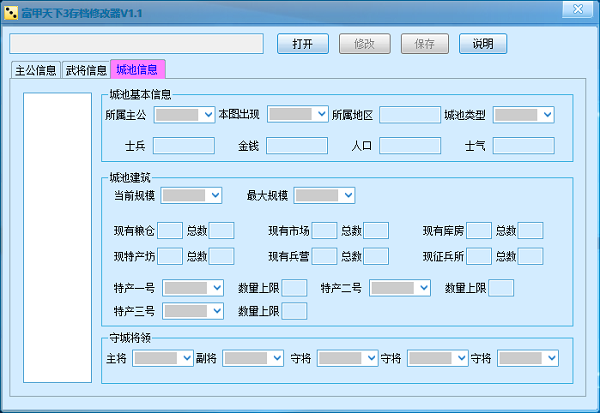Image resolution: width=600 pixels, height=413 pixels.
Task: Click the 总数 field next to 现征兵所
Action: coord(530,256)
